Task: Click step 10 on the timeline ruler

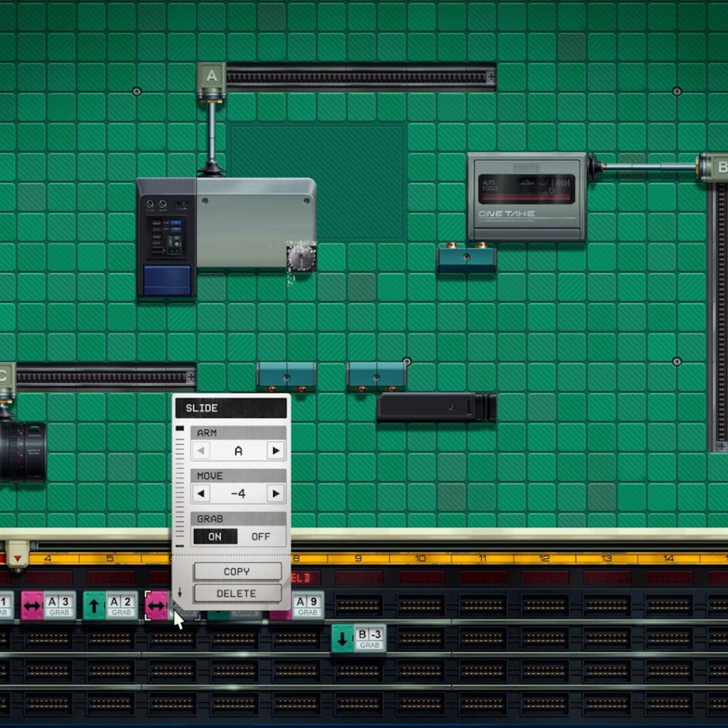Action: (420, 559)
